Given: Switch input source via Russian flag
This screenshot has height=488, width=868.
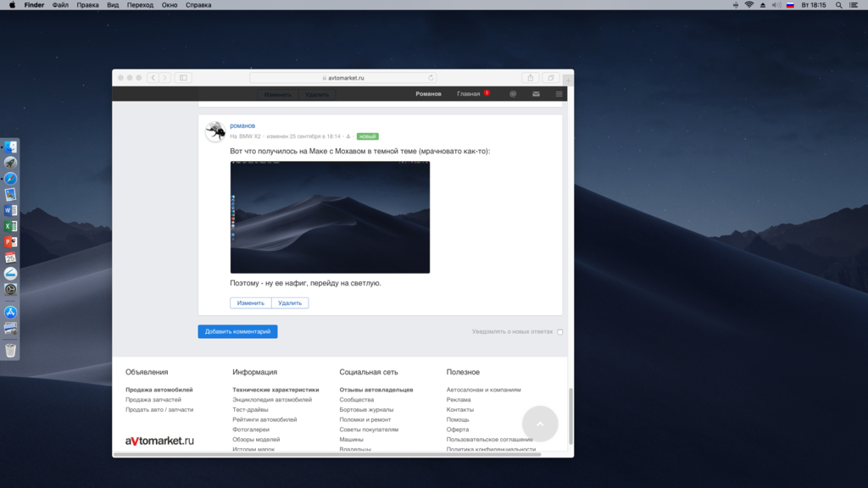Looking at the screenshot, I should tap(791, 5).
